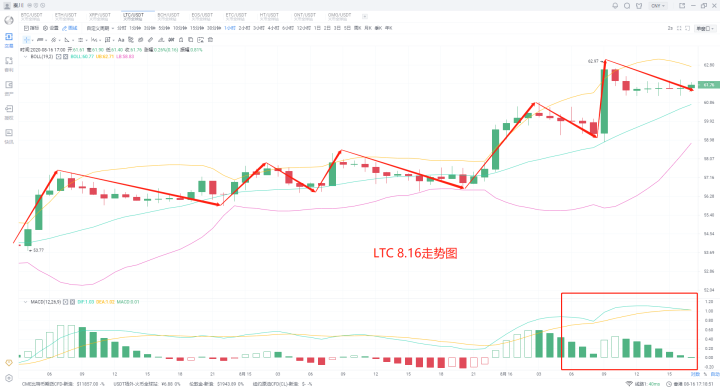Toggle the 画线 drawing toolbar

click(x=70, y=28)
